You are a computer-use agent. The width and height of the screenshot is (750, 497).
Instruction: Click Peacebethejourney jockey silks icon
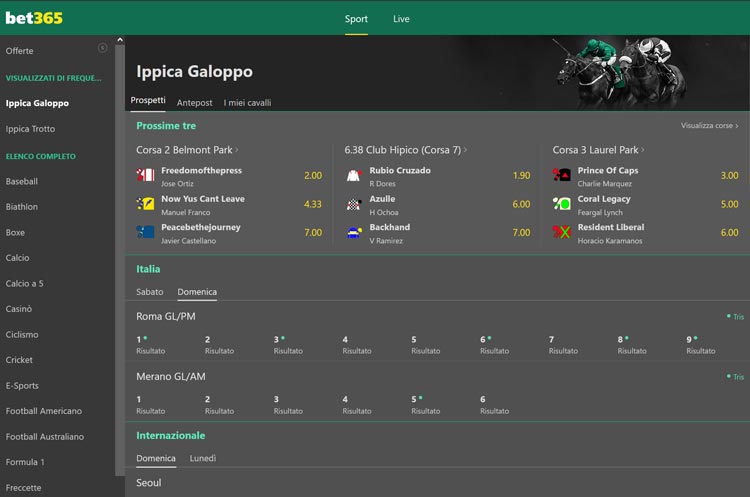(145, 232)
